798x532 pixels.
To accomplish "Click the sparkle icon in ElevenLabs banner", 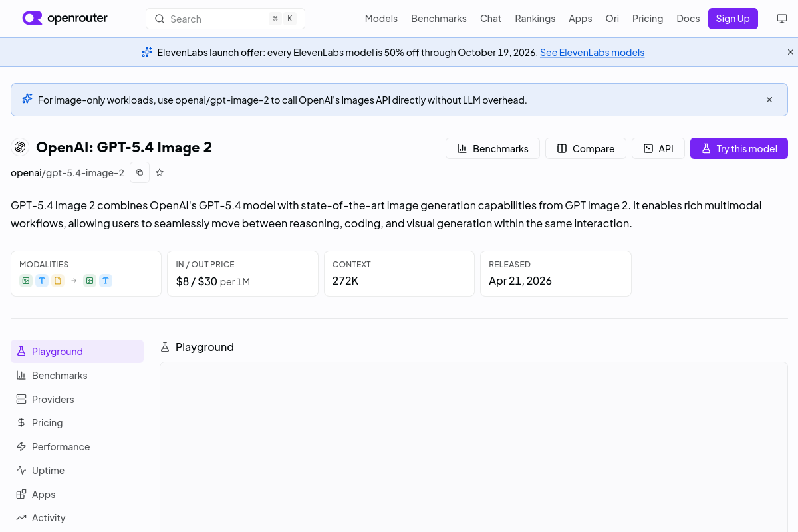I will coord(147,52).
